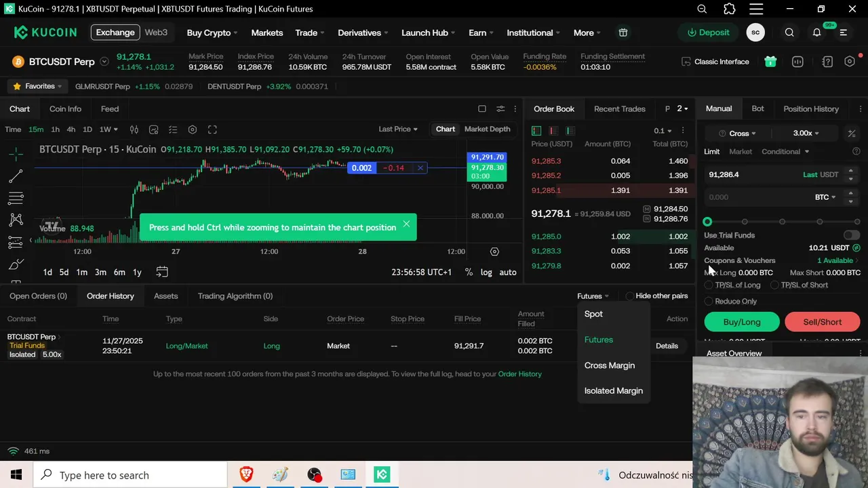Toggle the log scale on chart
868x488 pixels.
pos(486,272)
